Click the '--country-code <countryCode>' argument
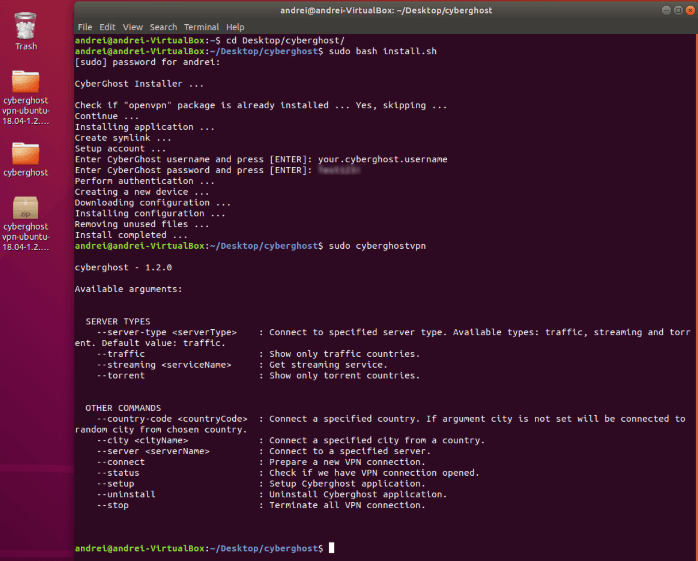The height and width of the screenshot is (561, 698). click(172, 419)
